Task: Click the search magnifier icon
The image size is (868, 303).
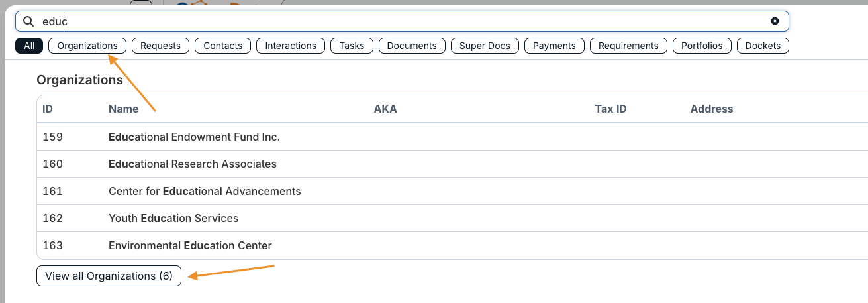Action: (x=28, y=21)
